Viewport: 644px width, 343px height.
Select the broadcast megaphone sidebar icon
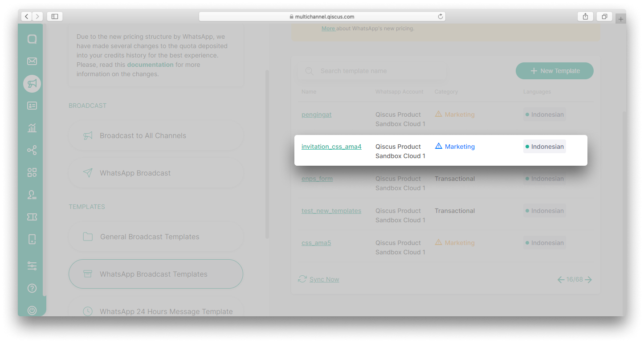coord(32,84)
